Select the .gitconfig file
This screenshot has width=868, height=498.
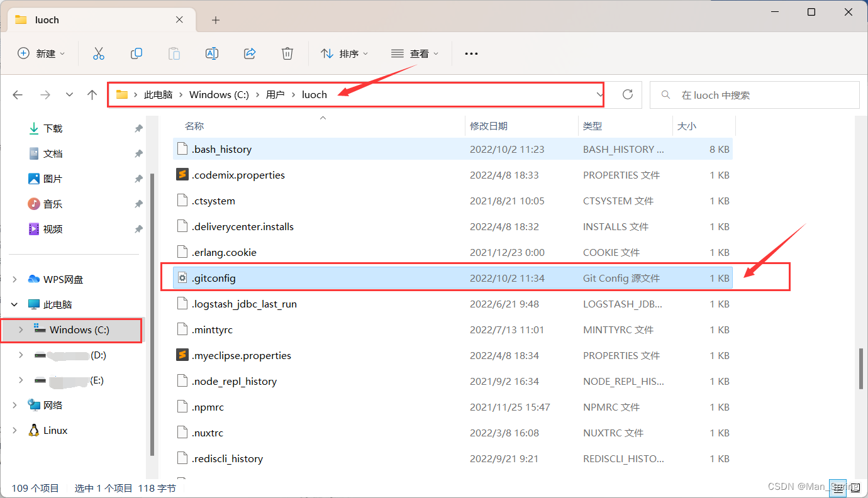point(453,278)
